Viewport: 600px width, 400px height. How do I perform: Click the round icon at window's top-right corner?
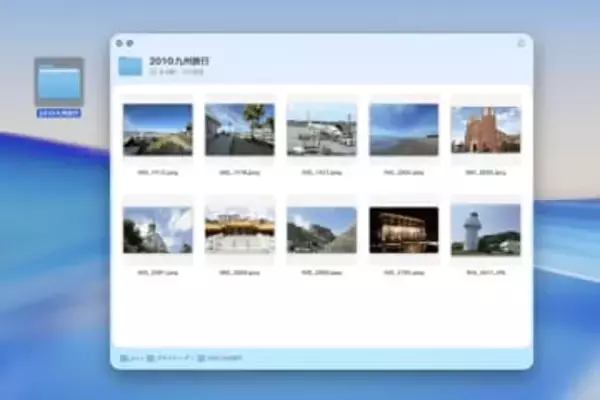coord(520,43)
